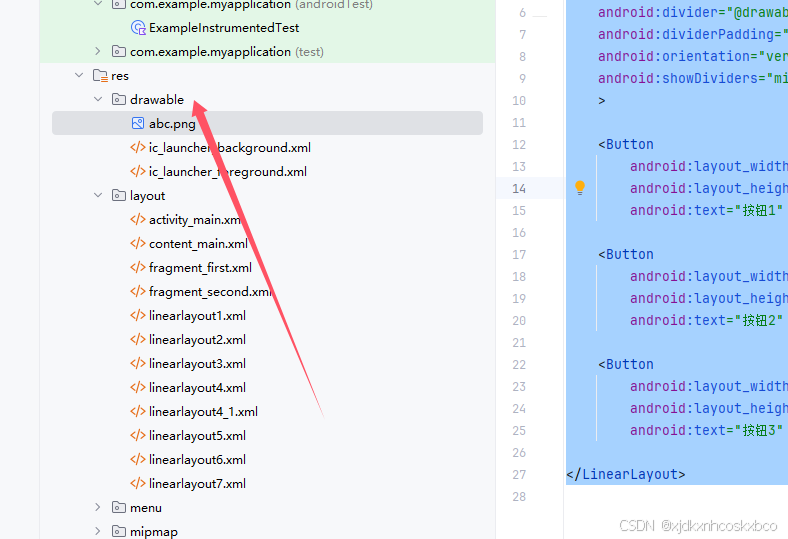Select activity_main.xml in the tree
The width and height of the screenshot is (788, 539).
pos(195,220)
